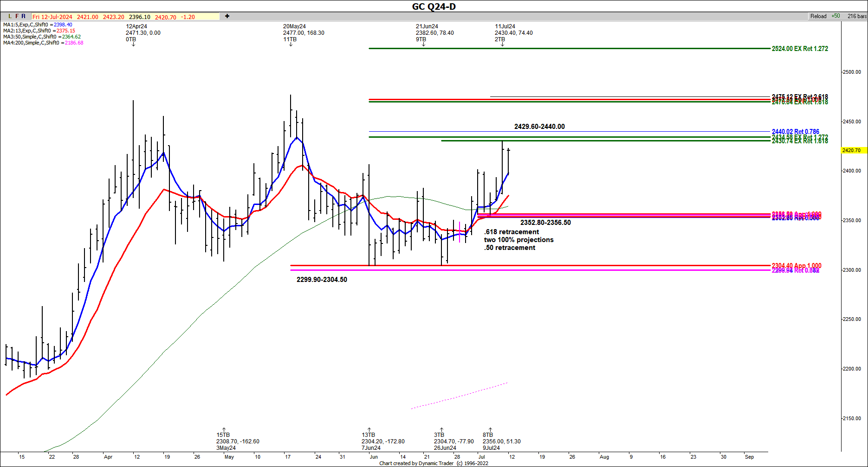
Task: Click the R button in chart toolbar
Action: click(24, 16)
